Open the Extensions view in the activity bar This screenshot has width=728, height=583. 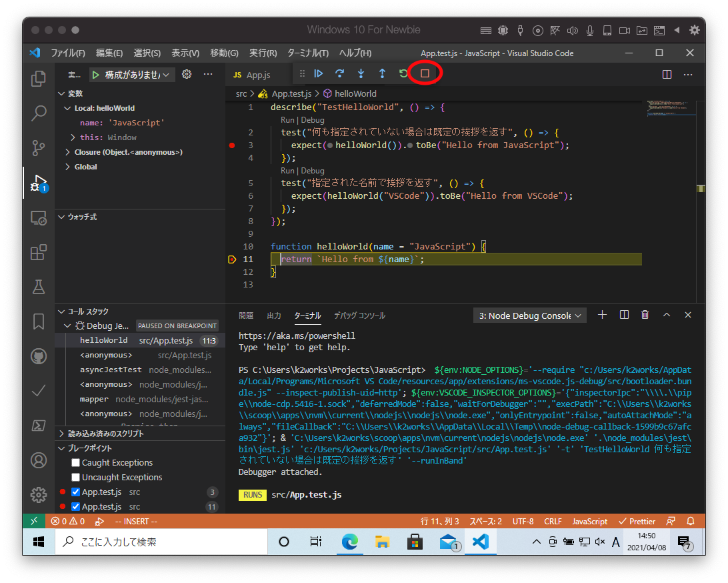coord(39,253)
